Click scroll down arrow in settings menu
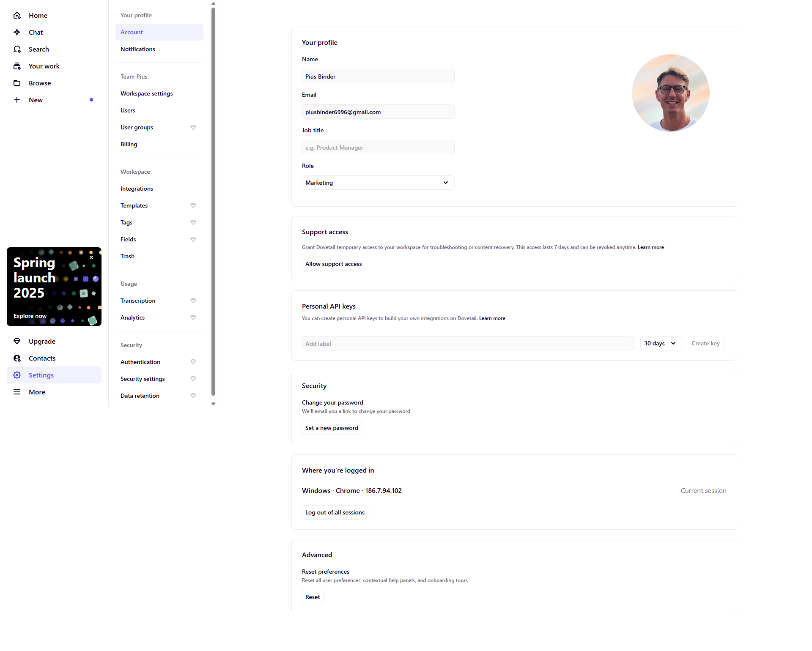The width and height of the screenshot is (812, 651). (213, 404)
